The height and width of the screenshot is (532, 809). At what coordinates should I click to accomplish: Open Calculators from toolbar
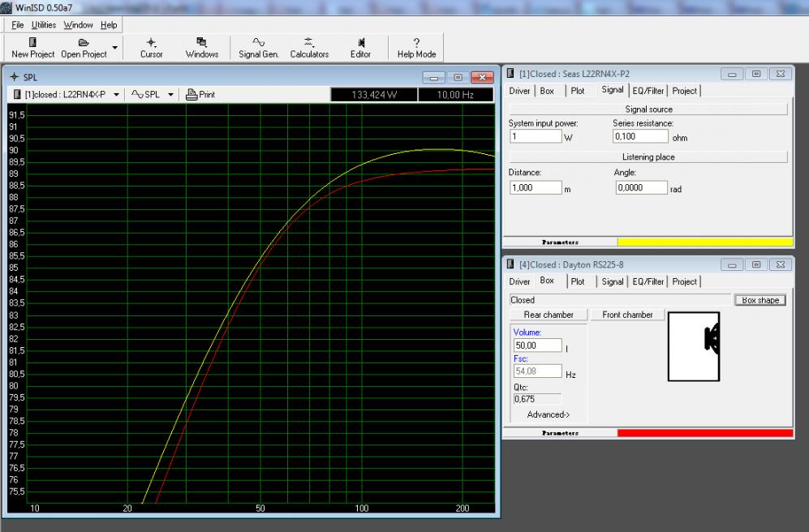click(309, 48)
